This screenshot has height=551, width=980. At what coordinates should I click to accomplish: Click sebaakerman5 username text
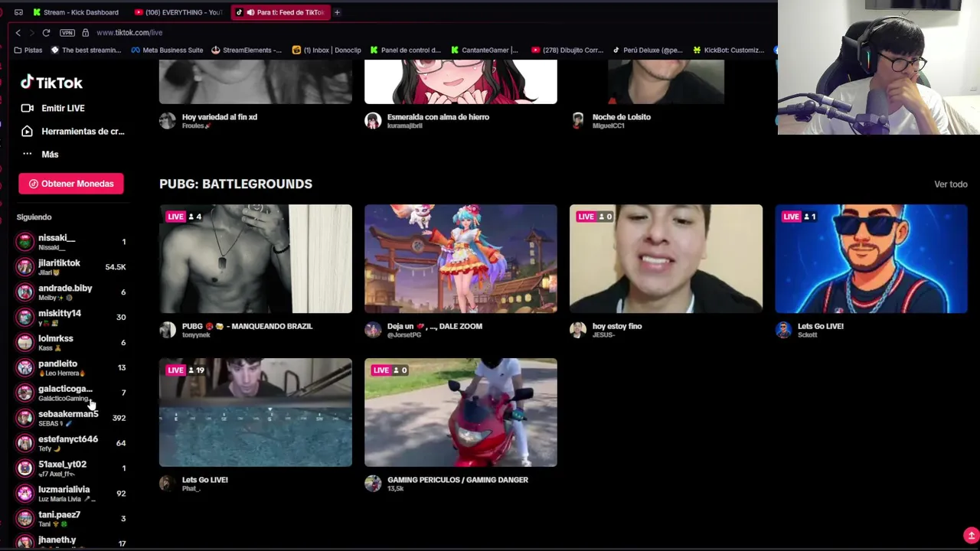(68, 414)
